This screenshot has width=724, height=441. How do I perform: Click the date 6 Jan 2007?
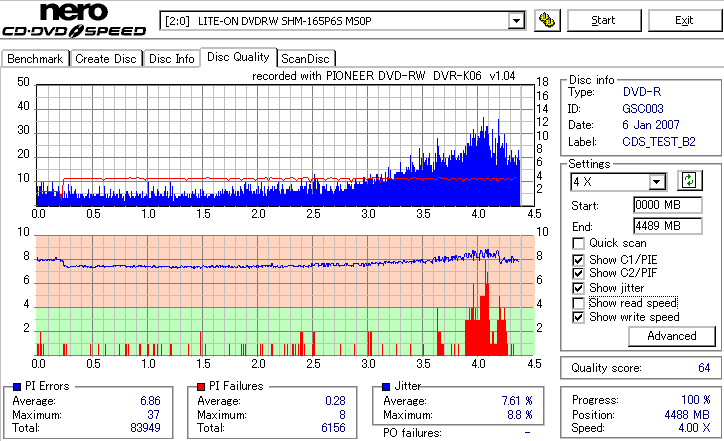[651, 125]
